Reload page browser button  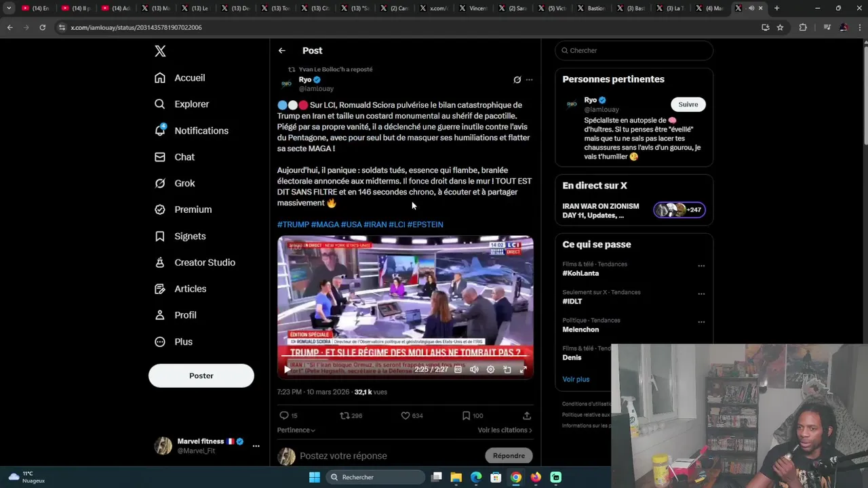[42, 27]
